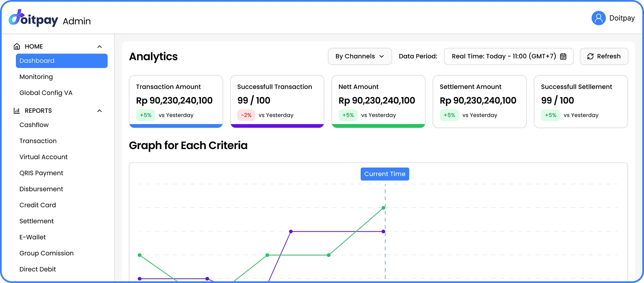Click the 99 / 100 value in Successfull Transaction
Screen dimensions: 644x283
click(x=254, y=101)
